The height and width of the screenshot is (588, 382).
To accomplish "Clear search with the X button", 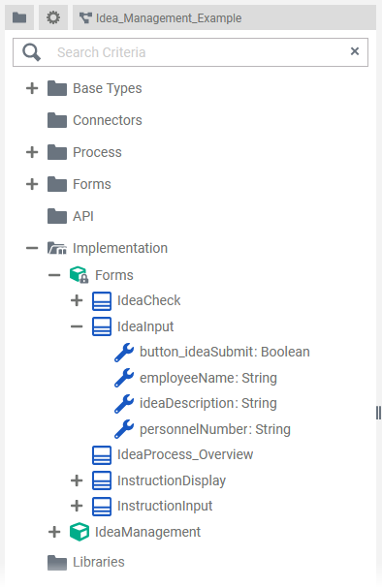I will 355,51.
